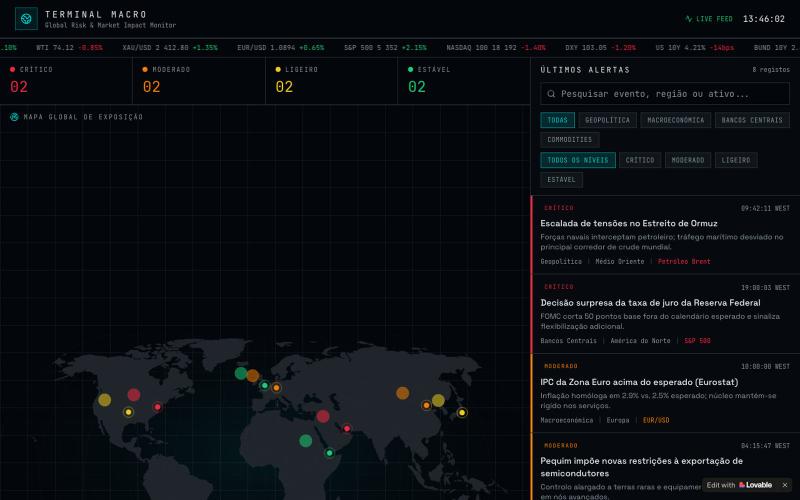Filter alerts by Geopolítica category
This screenshot has height=500, width=800.
pos(607,120)
